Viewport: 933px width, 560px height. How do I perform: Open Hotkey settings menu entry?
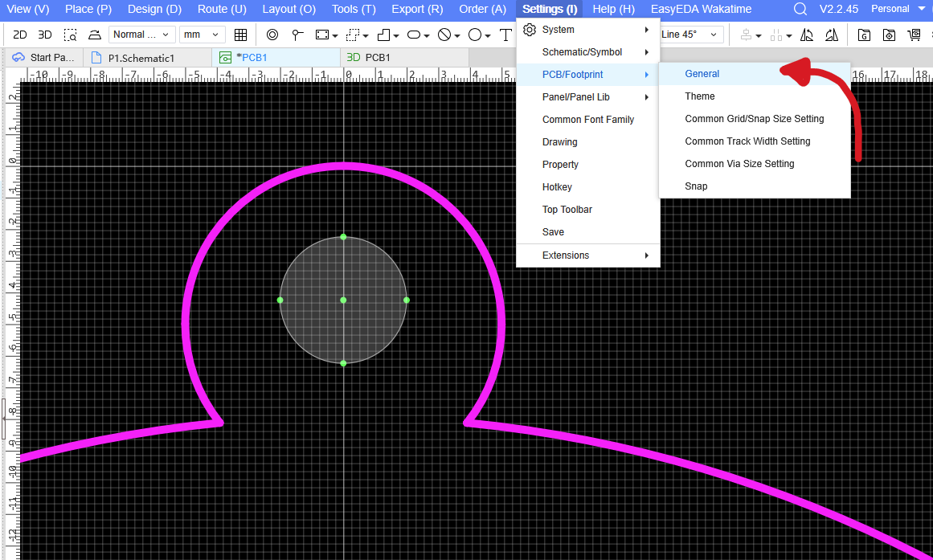[x=557, y=187]
